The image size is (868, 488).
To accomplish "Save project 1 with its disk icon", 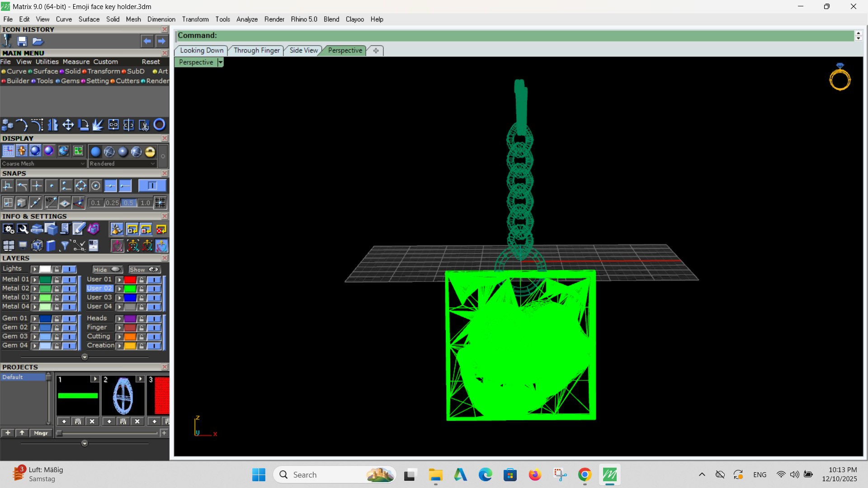I will (78, 421).
